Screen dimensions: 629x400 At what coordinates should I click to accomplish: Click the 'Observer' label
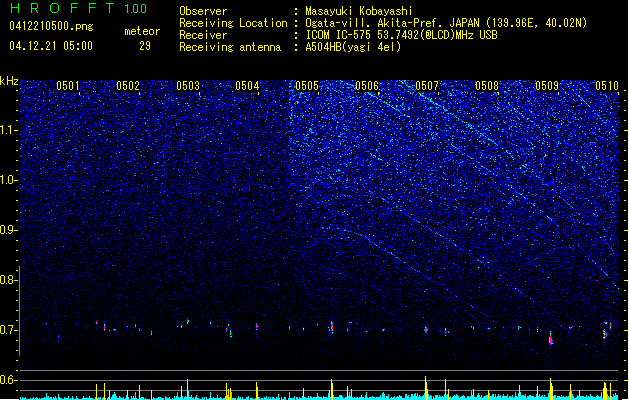coord(203,11)
